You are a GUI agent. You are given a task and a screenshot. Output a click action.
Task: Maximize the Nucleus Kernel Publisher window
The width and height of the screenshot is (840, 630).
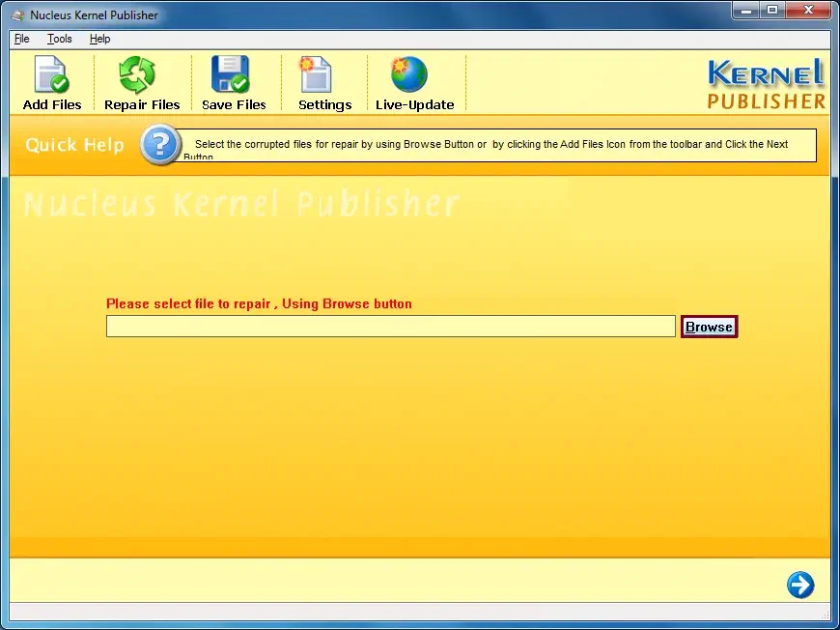click(772, 11)
